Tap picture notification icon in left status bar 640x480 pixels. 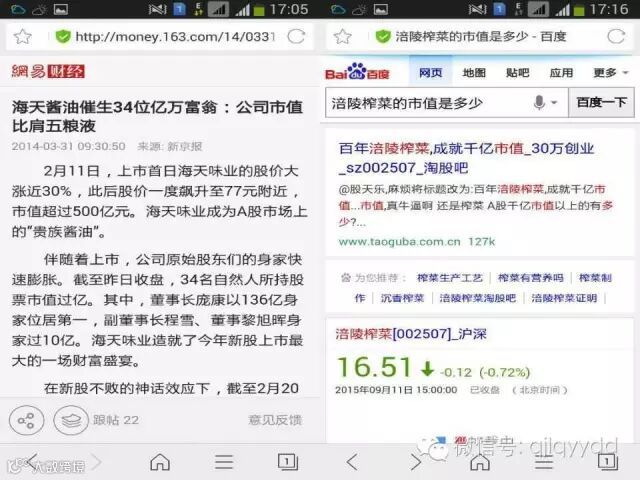(x=61, y=9)
